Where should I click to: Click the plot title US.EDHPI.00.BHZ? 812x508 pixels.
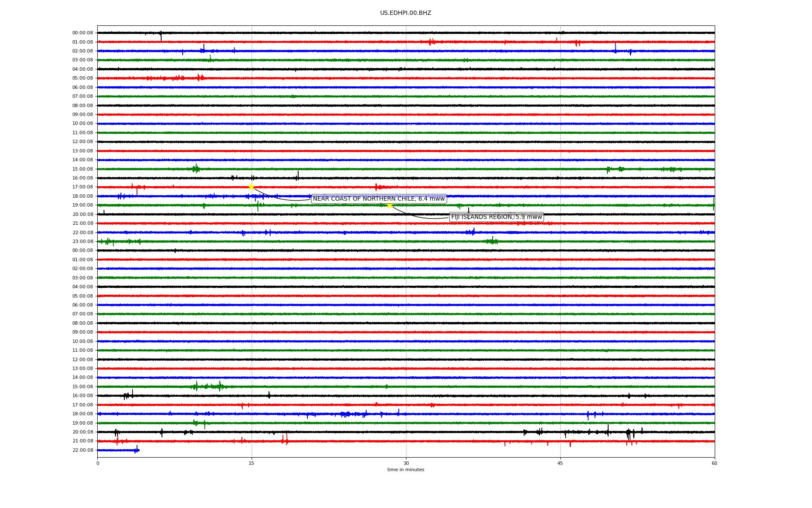coord(406,13)
